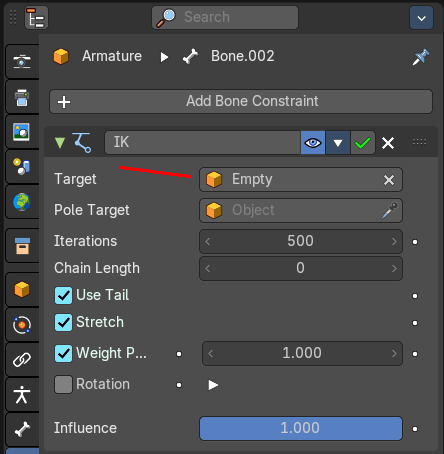The height and width of the screenshot is (454, 444).
Task: Open the Object properties tab (orange cube)
Action: pyautogui.click(x=22, y=289)
